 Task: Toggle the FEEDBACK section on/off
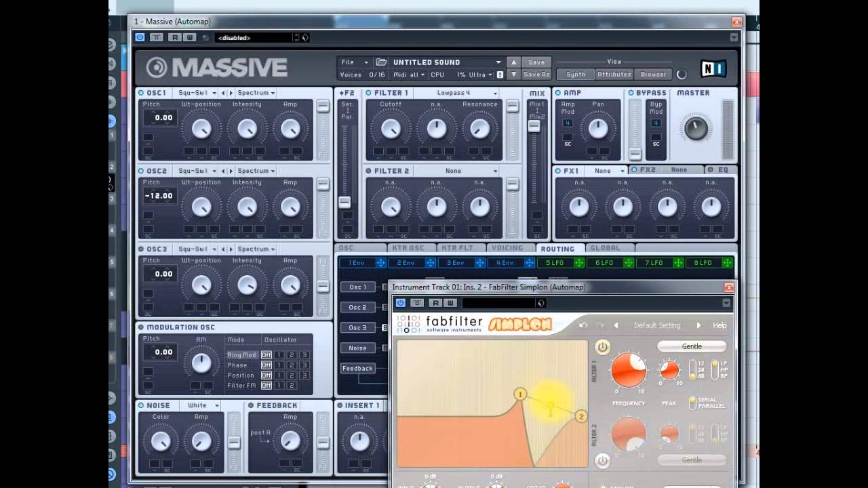pos(251,405)
